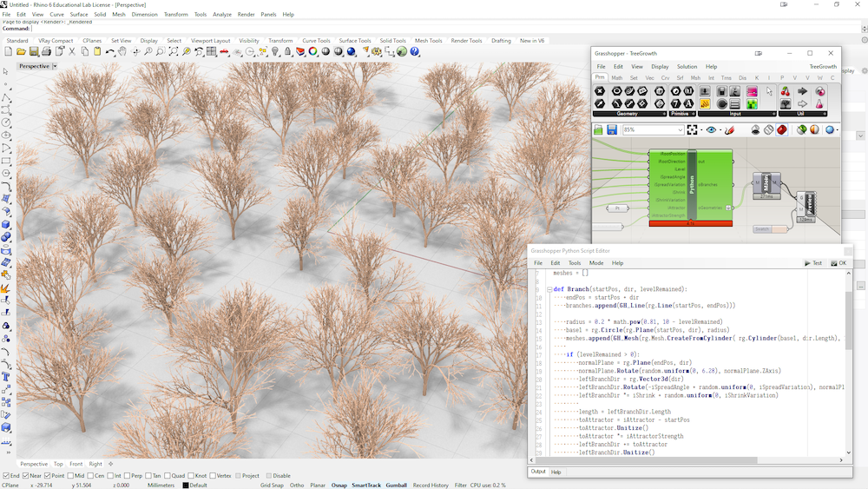The height and width of the screenshot is (489, 868).
Task: Uncheck the Near osnap checkbox
Action: 25,476
